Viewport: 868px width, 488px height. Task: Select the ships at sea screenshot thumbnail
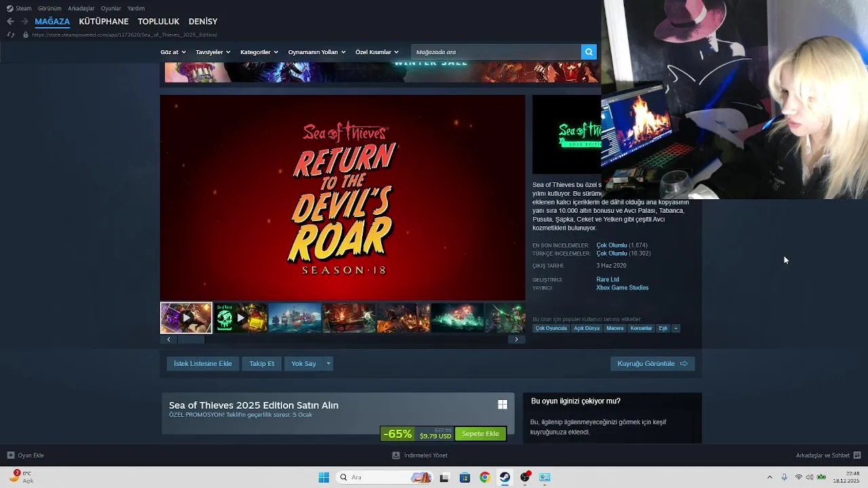click(x=295, y=318)
